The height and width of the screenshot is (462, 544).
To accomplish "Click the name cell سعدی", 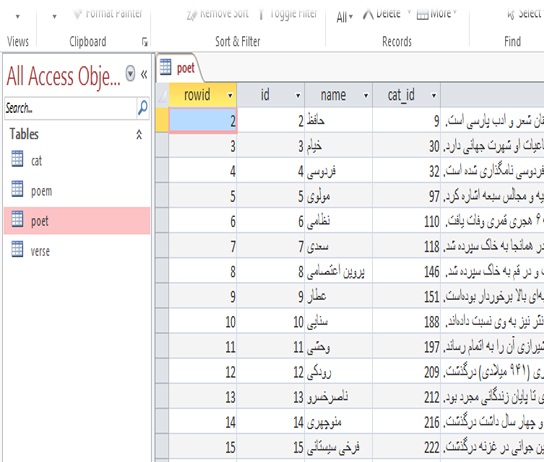I will (x=339, y=246).
